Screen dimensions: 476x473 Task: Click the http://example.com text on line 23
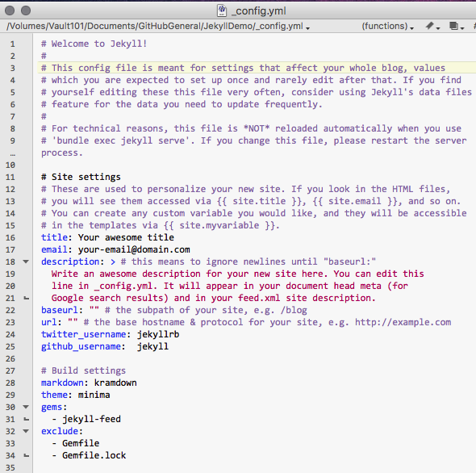click(x=403, y=322)
